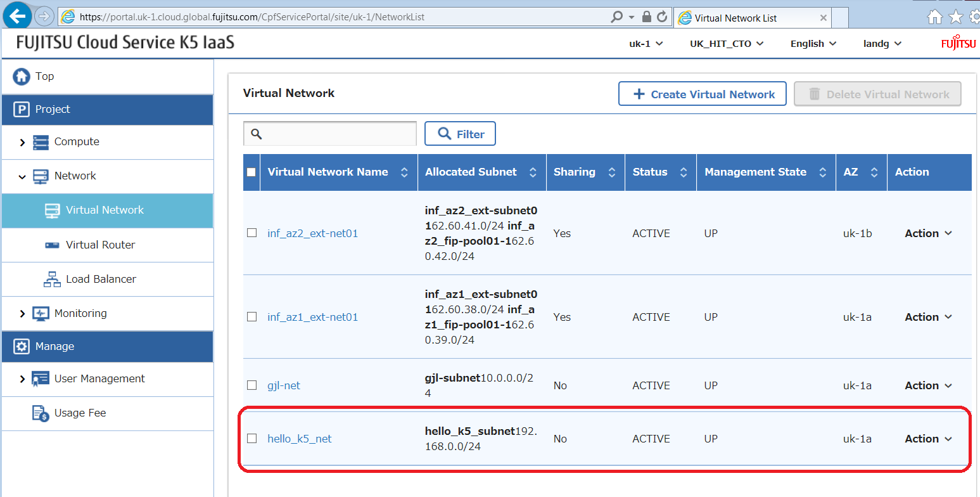
Task: Click the Project section icon
Action: 22,109
